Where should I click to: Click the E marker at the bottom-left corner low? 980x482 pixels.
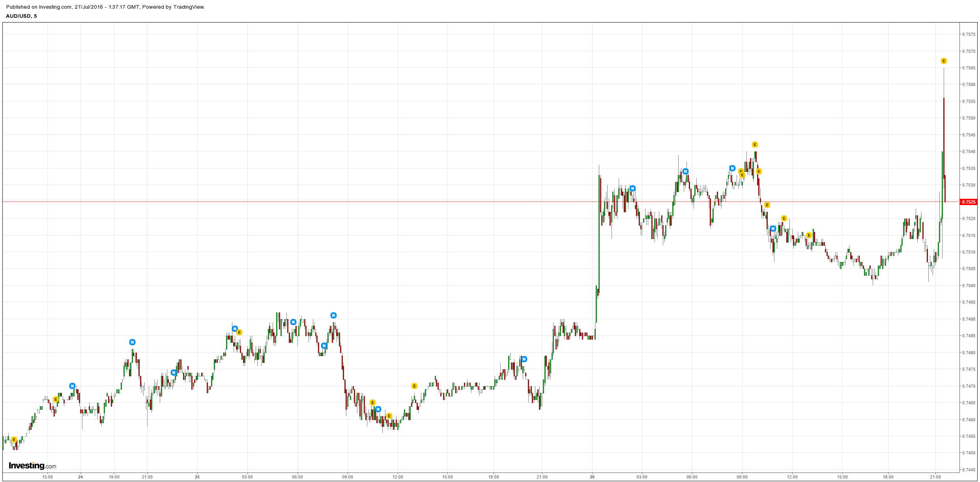14,440
